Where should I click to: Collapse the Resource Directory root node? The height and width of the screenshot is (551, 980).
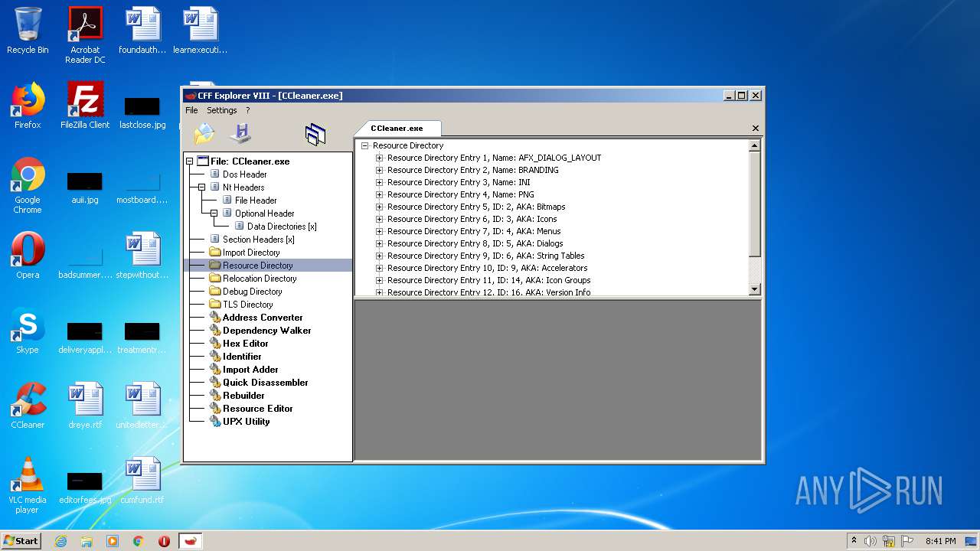point(365,145)
